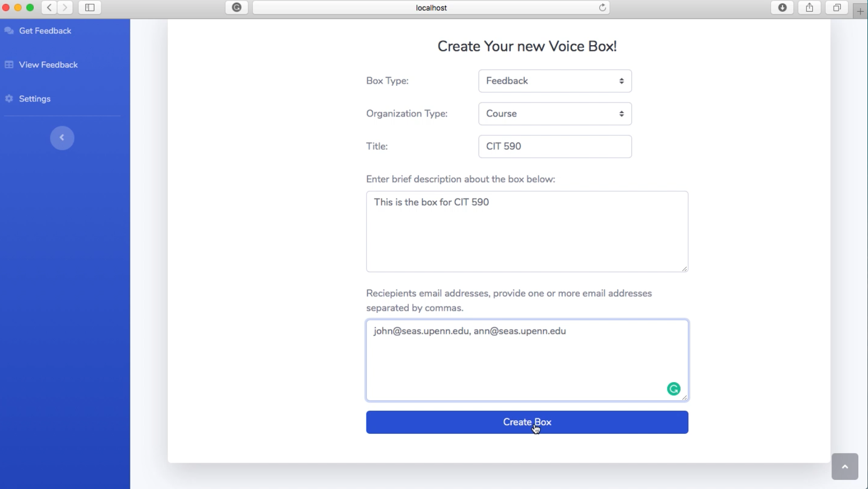This screenshot has height=489, width=868.
Task: Click the localhost address bar
Action: coord(431,8)
